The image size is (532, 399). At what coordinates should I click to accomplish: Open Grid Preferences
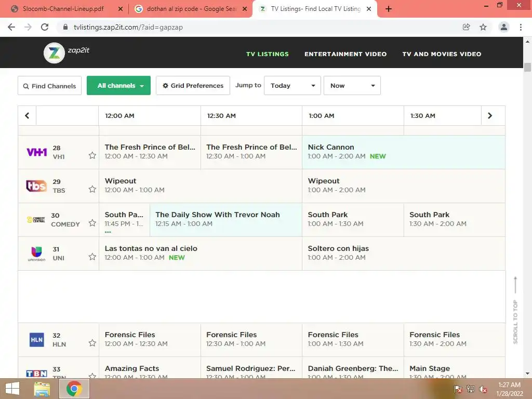pyautogui.click(x=193, y=86)
